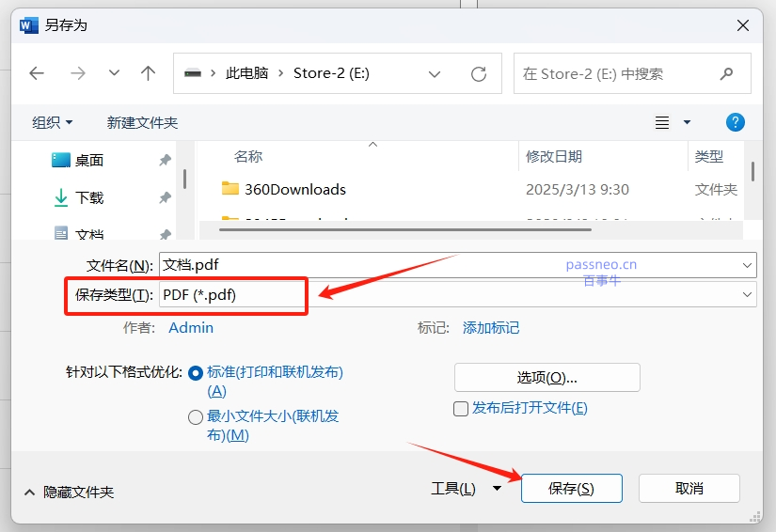Click date 2025/3/13 9:30 cell
Image resolution: width=776 pixels, height=532 pixels.
tap(577, 189)
